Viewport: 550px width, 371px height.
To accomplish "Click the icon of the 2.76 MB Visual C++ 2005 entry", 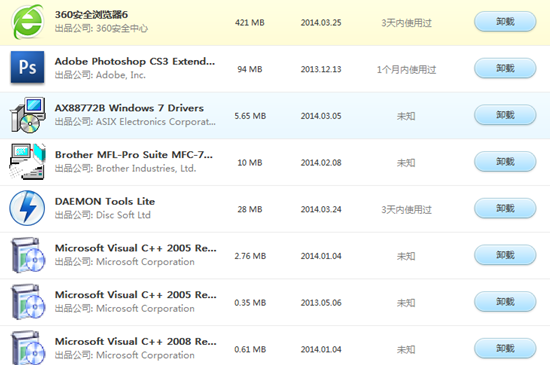I will [x=28, y=255].
